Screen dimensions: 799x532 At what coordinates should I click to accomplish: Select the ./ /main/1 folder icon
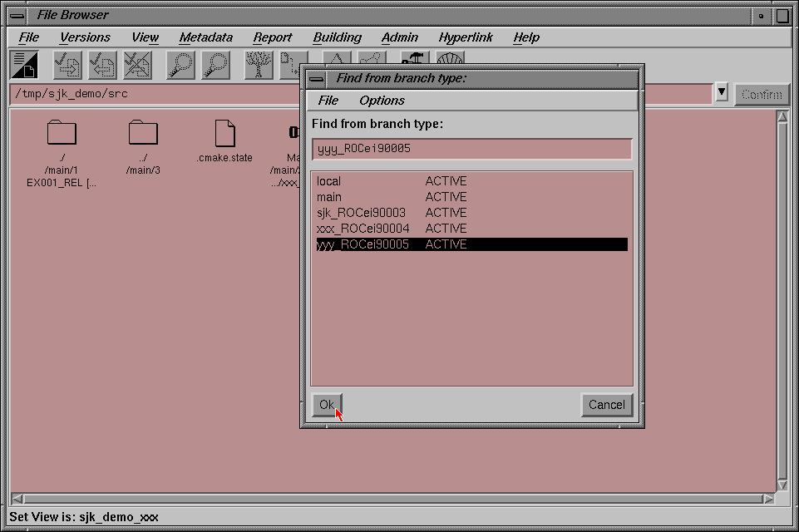click(62, 133)
